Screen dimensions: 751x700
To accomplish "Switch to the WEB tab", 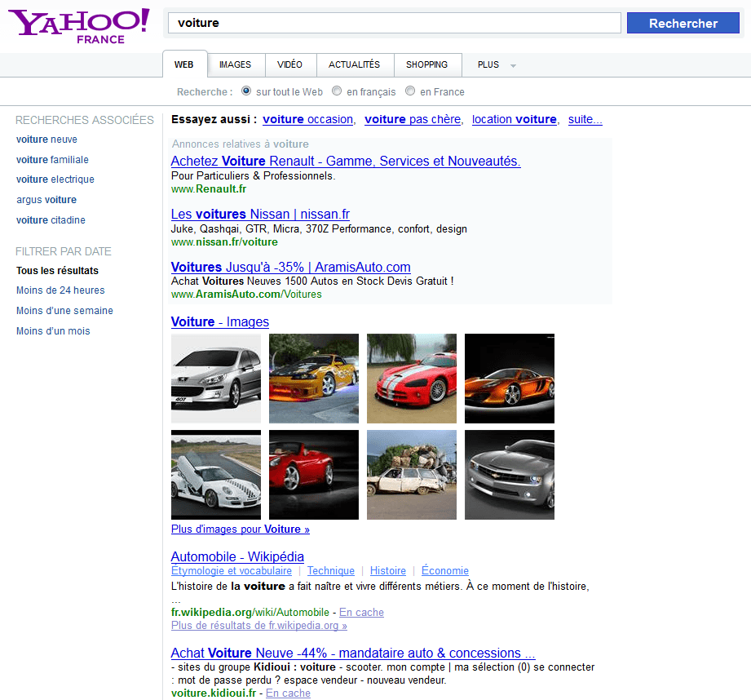I will (184, 64).
